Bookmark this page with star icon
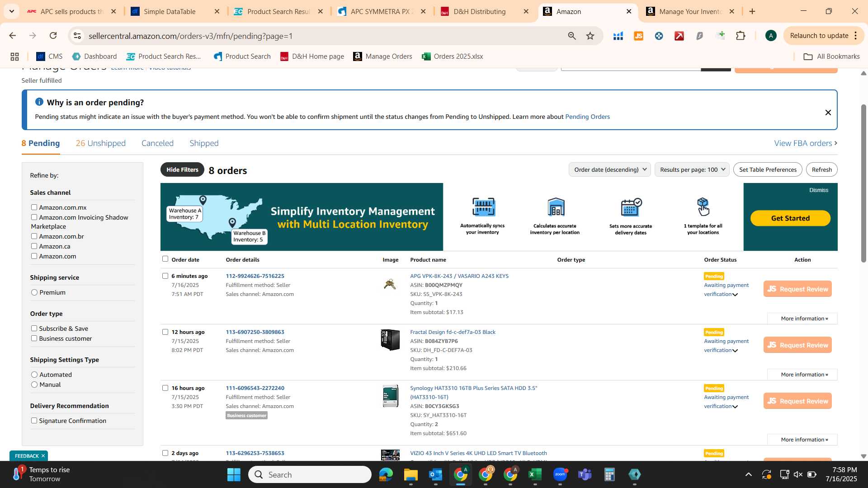 pyautogui.click(x=590, y=36)
